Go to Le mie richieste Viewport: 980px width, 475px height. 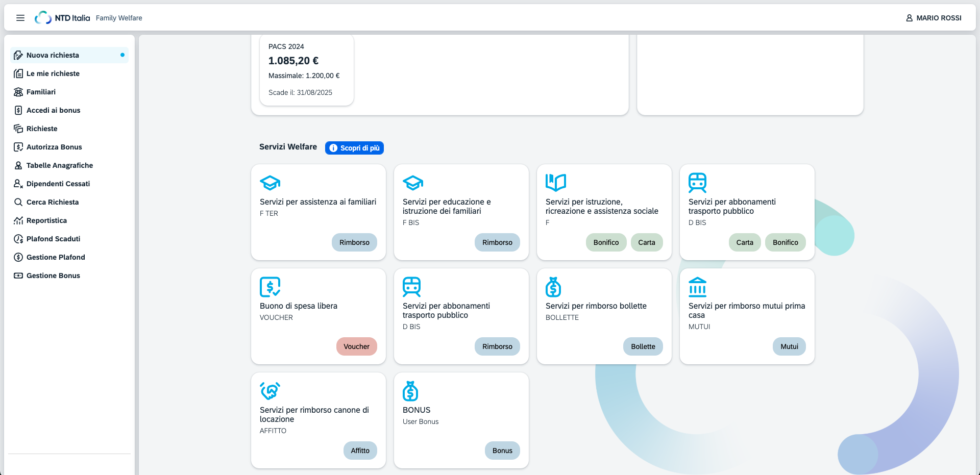pyautogui.click(x=69, y=73)
